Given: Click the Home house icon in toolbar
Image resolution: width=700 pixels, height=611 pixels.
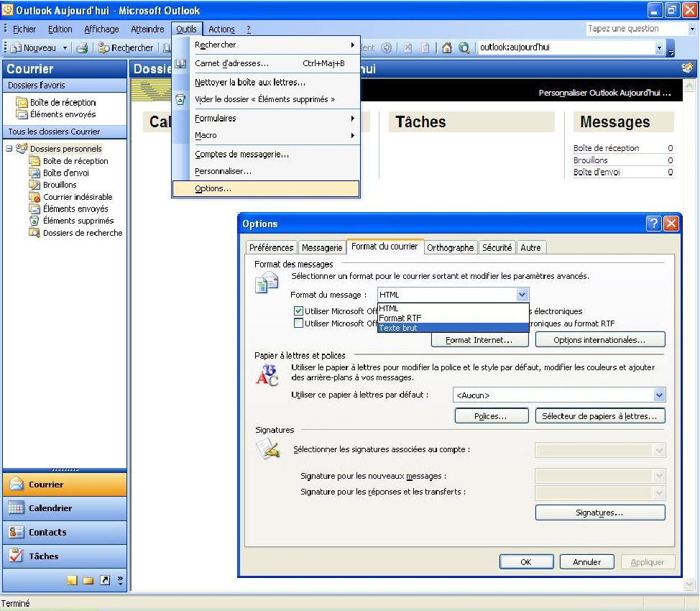Looking at the screenshot, I should click(x=447, y=47).
